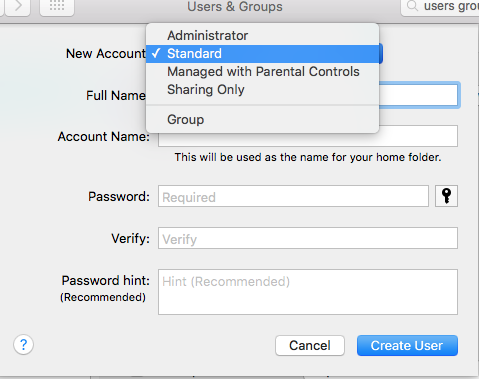
Task: Click the Password field marked Required
Action: point(293,196)
